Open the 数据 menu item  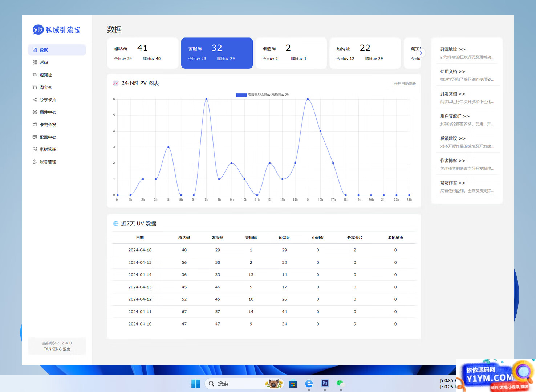coord(57,50)
